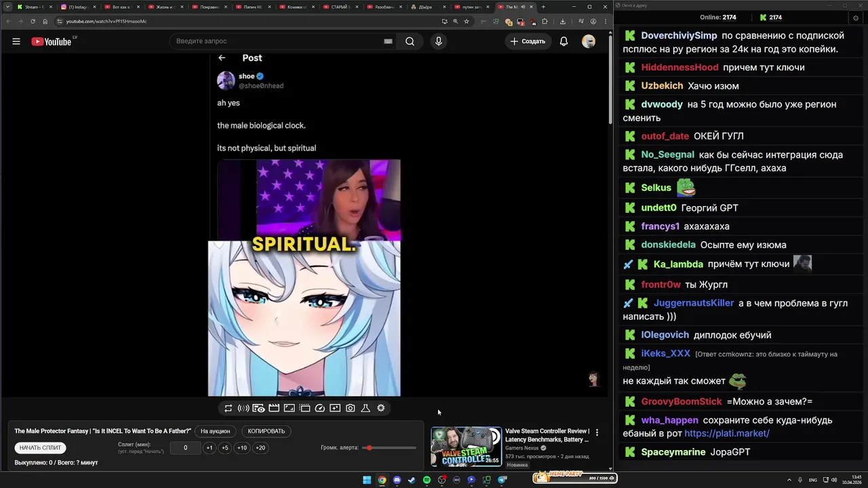Open the YouTube hamburger guide menu
868x488 pixels.
(16, 41)
